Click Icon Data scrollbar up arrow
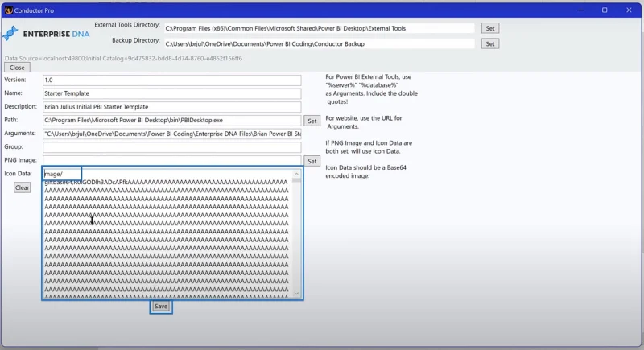 [296, 174]
